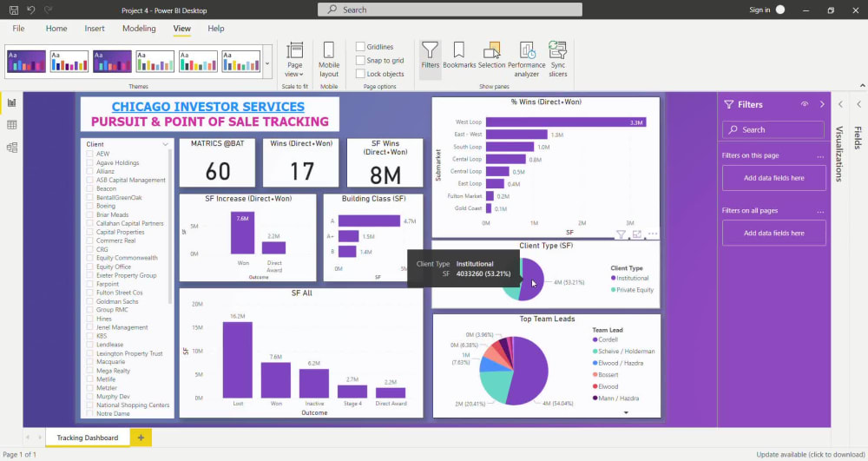Click the Private Equity legend marker
This screenshot has width=868, height=461.
coord(614,290)
